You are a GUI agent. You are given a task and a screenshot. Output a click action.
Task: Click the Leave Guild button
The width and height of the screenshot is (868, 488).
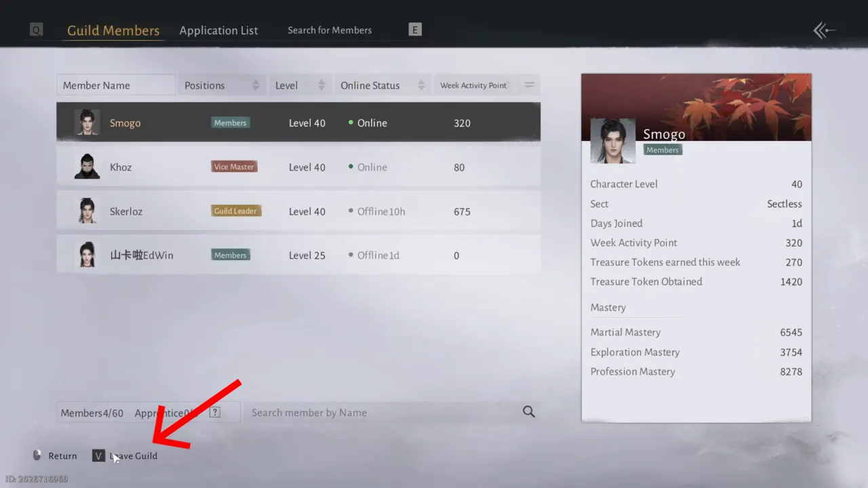coord(133,455)
